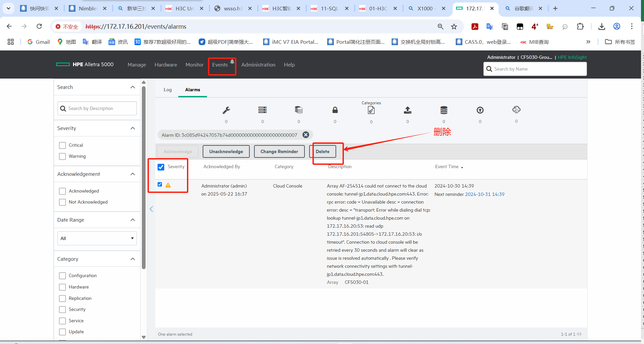This screenshot has height=344, width=644.
Task: Open the Administration menu
Action: (x=258, y=65)
